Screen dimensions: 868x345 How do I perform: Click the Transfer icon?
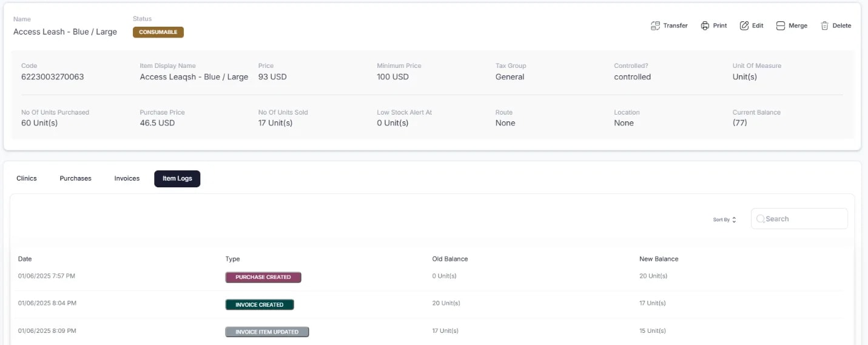tap(655, 25)
